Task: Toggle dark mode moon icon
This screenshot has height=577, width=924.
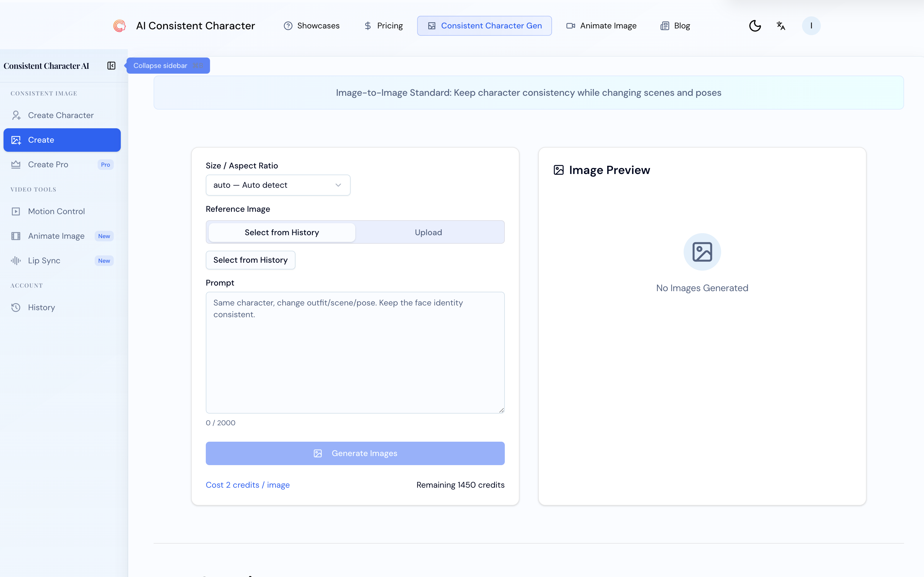Action: pyautogui.click(x=755, y=25)
